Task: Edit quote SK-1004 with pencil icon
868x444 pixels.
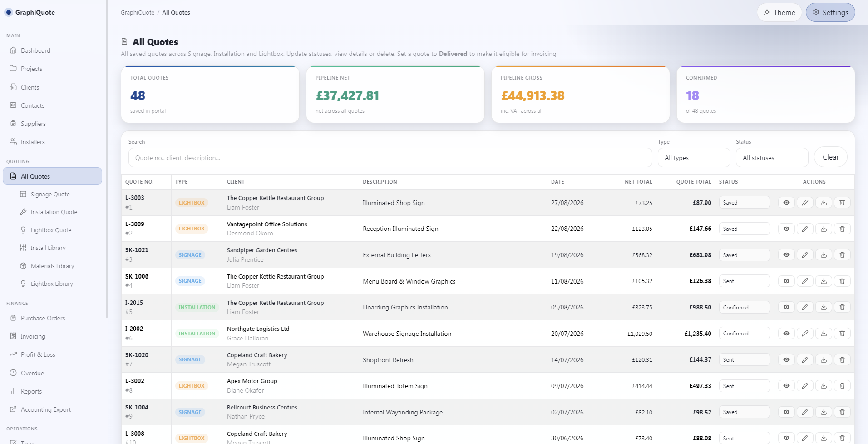Action: [805, 412]
